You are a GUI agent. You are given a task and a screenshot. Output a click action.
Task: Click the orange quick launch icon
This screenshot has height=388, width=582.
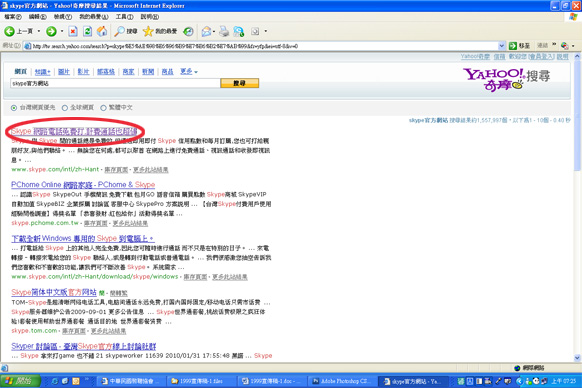(x=76, y=381)
